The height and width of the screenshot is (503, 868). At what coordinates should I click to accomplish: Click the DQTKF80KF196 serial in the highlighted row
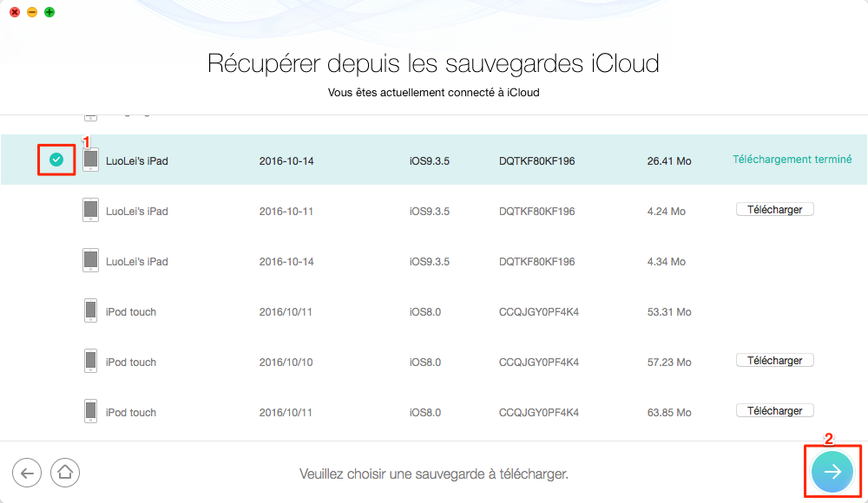point(537,161)
